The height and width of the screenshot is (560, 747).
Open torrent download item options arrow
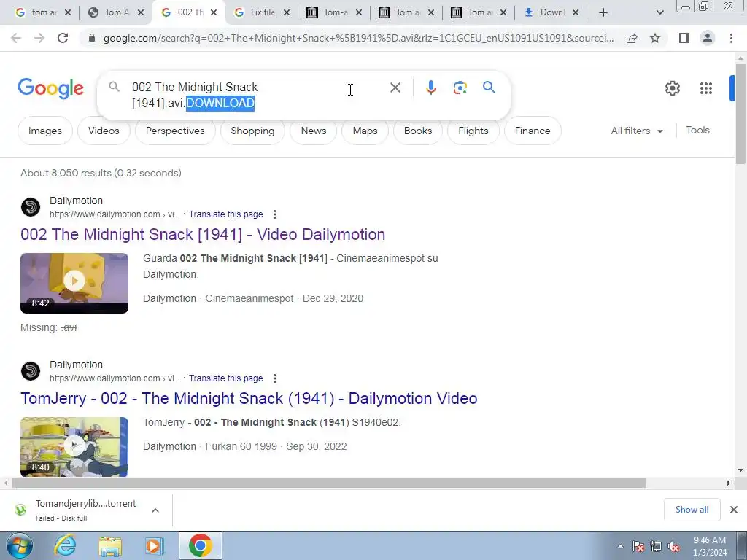[x=155, y=510]
